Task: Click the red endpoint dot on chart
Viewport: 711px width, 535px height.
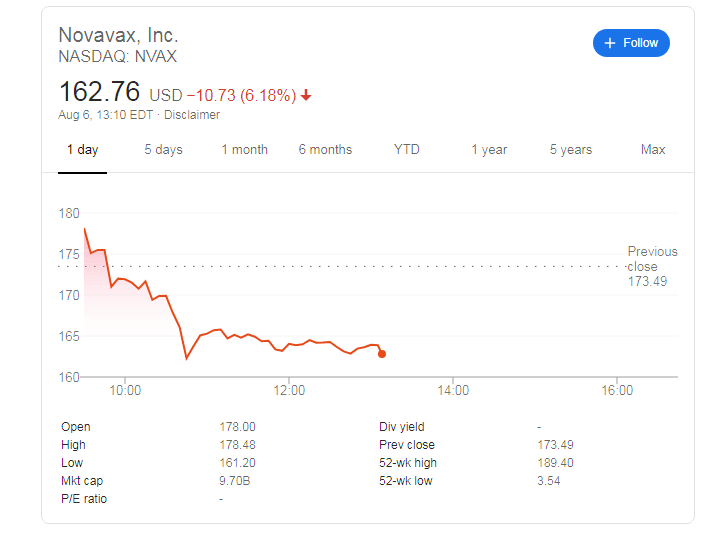Action: point(382,354)
